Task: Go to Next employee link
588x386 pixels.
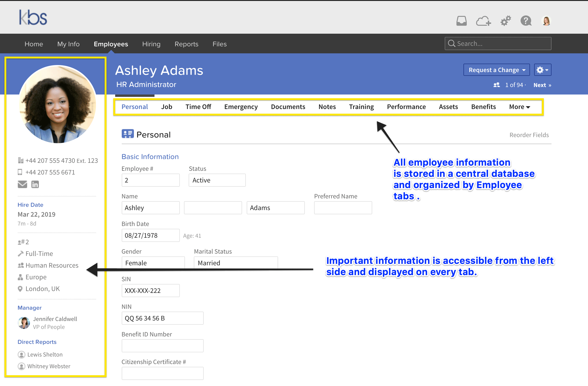Action: tap(542, 85)
